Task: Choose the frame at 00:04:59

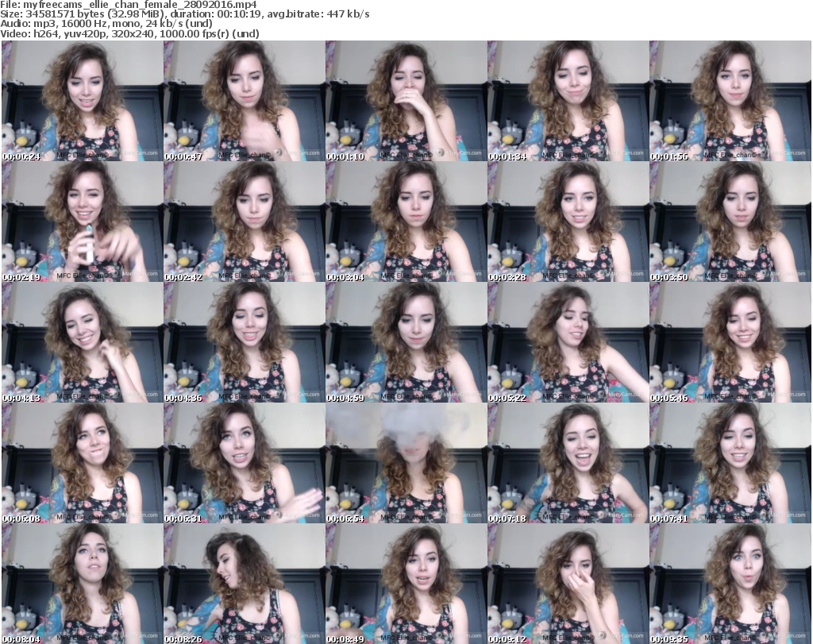Action: click(x=406, y=342)
